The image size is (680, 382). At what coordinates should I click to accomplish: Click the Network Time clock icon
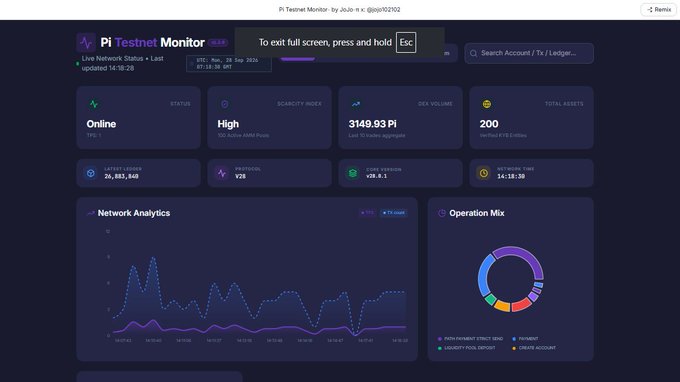tap(484, 173)
